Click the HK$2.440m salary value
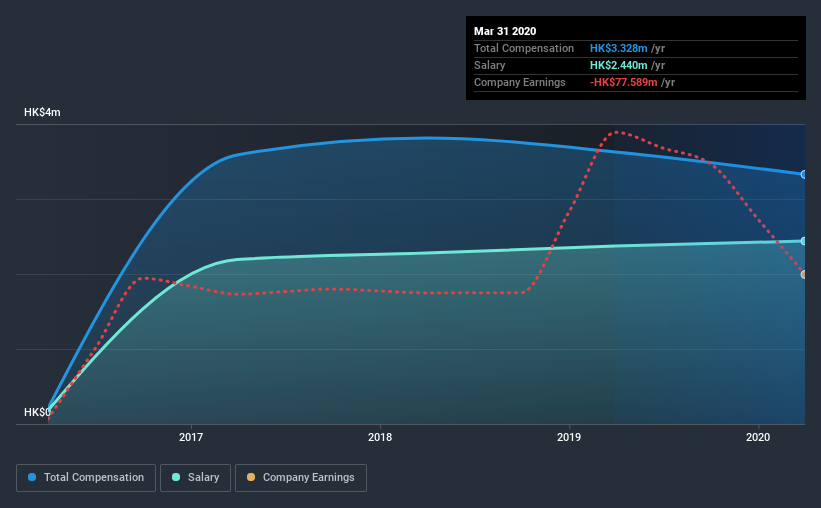The width and height of the screenshot is (821, 508). 618,65
